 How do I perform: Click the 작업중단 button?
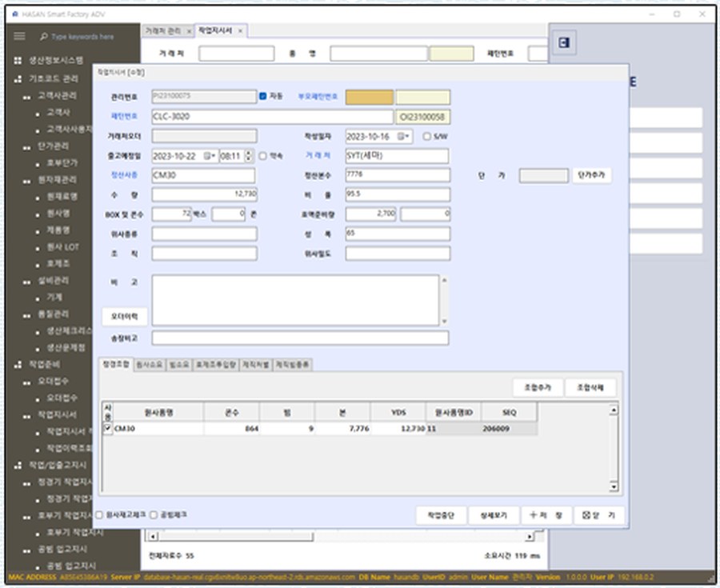[441, 515]
